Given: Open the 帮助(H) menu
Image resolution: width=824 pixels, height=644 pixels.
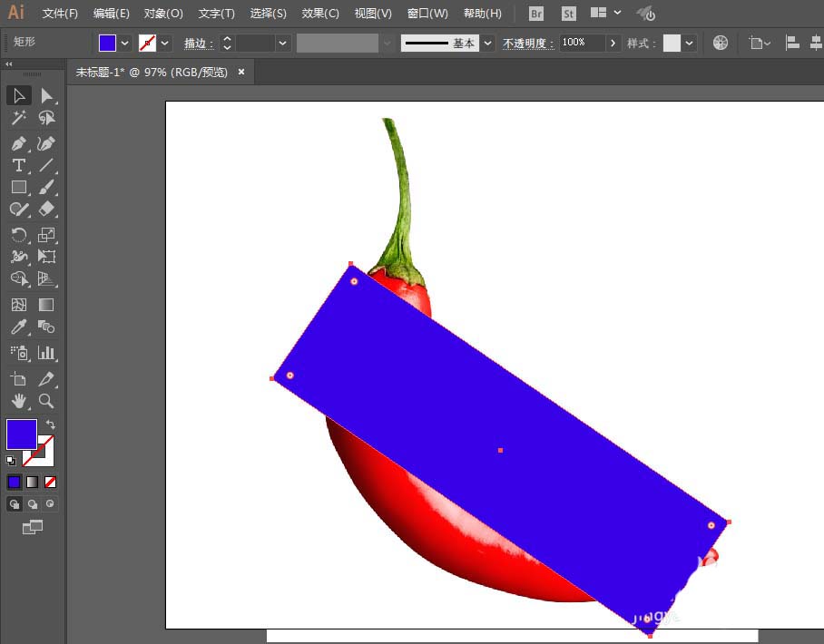Looking at the screenshot, I should point(483,13).
